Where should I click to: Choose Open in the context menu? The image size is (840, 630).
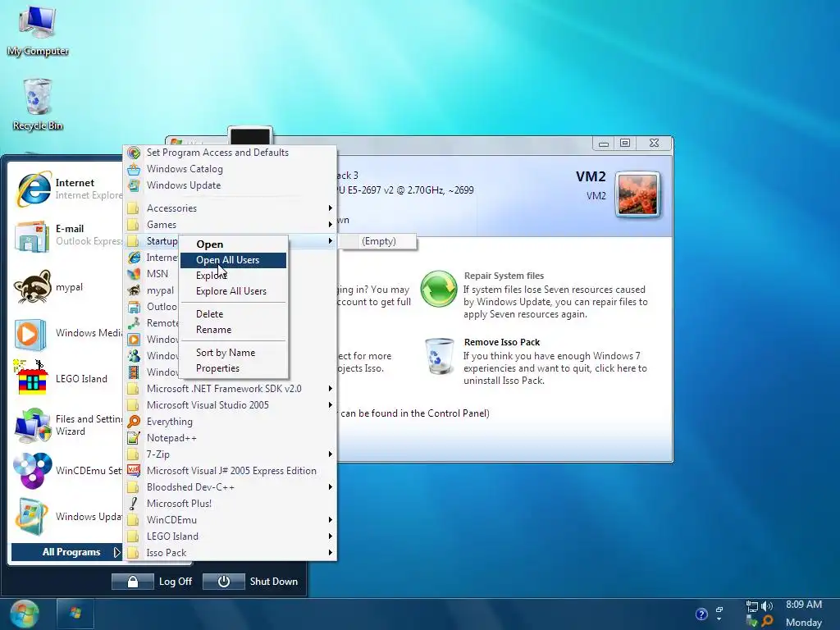(x=234, y=244)
